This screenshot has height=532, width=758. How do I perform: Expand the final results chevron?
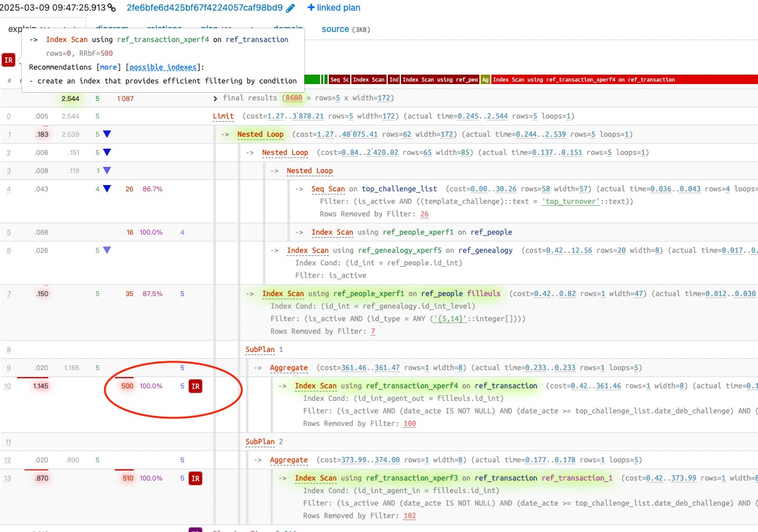216,98
